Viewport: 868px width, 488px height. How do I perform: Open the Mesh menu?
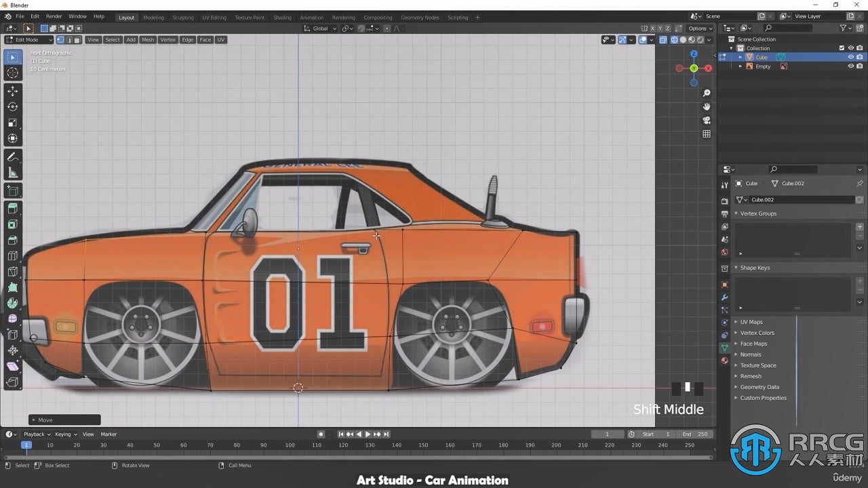click(148, 40)
